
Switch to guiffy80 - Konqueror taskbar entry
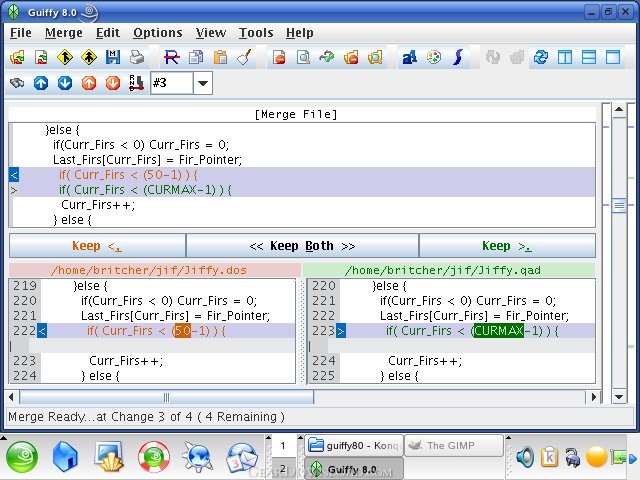(x=353, y=445)
